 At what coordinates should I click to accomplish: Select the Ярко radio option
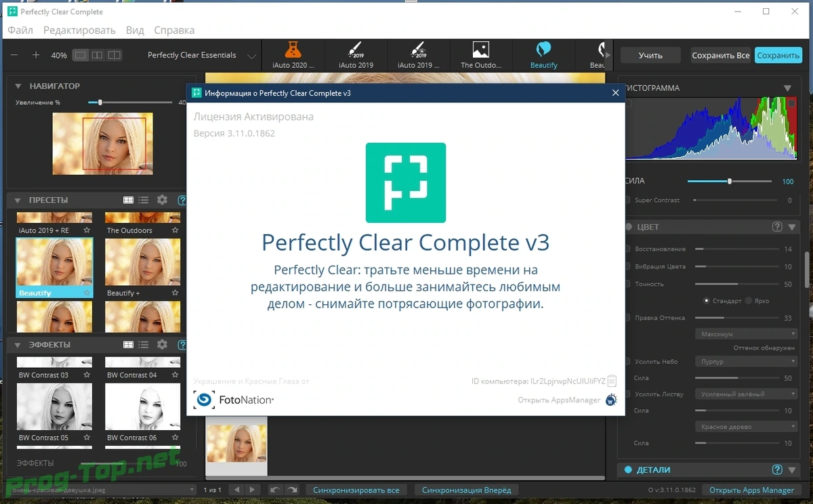coord(748,301)
